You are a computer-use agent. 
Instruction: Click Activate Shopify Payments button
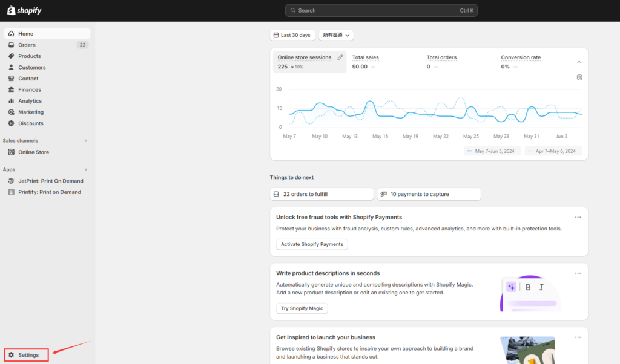312,244
